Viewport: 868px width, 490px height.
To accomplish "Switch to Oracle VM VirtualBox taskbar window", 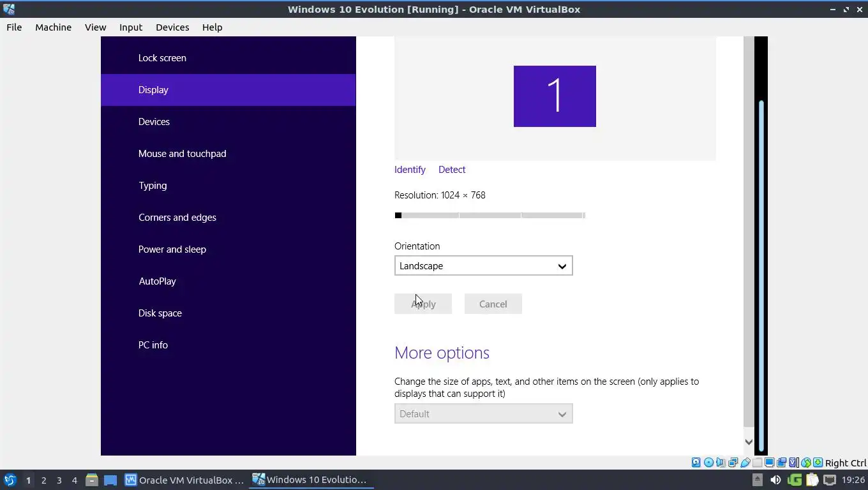I will point(184,480).
